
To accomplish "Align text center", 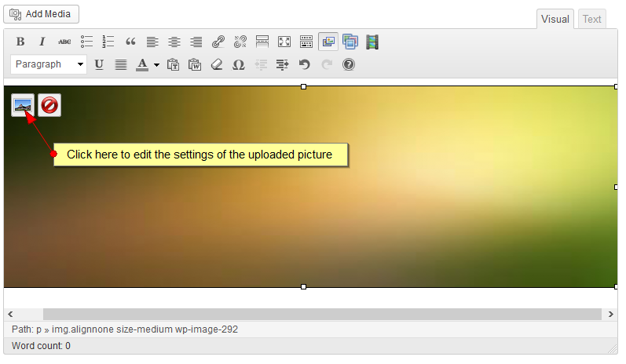I will (174, 42).
